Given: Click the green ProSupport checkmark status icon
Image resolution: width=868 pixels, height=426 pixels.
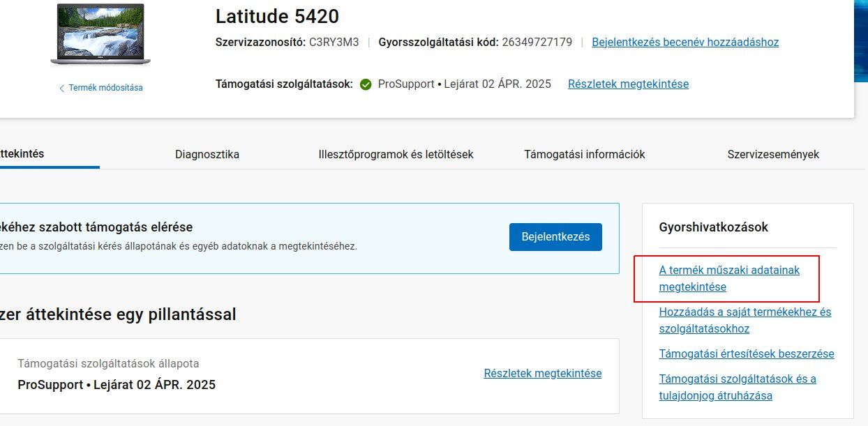Looking at the screenshot, I should [366, 84].
